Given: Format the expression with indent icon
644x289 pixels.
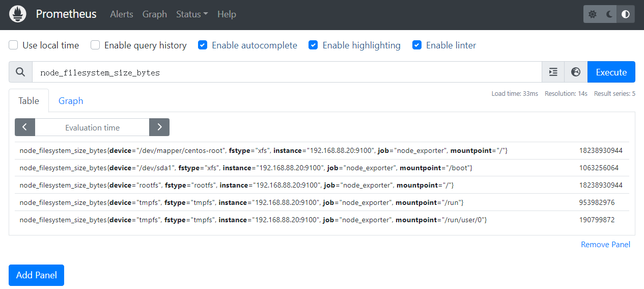Looking at the screenshot, I should (553, 72).
